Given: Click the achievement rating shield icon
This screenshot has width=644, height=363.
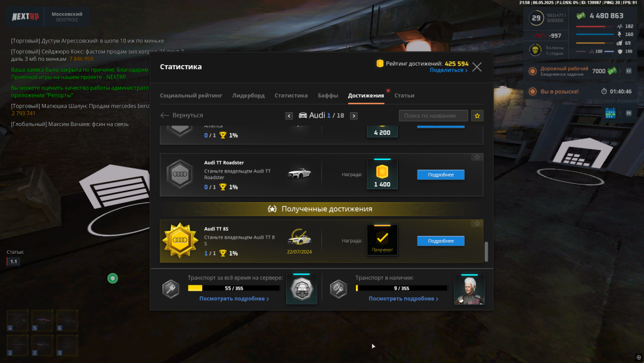Looking at the screenshot, I should [x=380, y=63].
